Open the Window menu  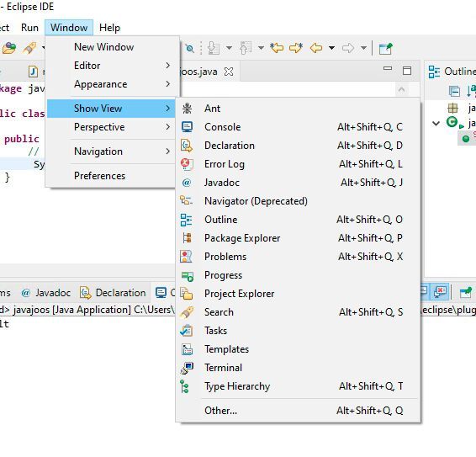click(69, 28)
